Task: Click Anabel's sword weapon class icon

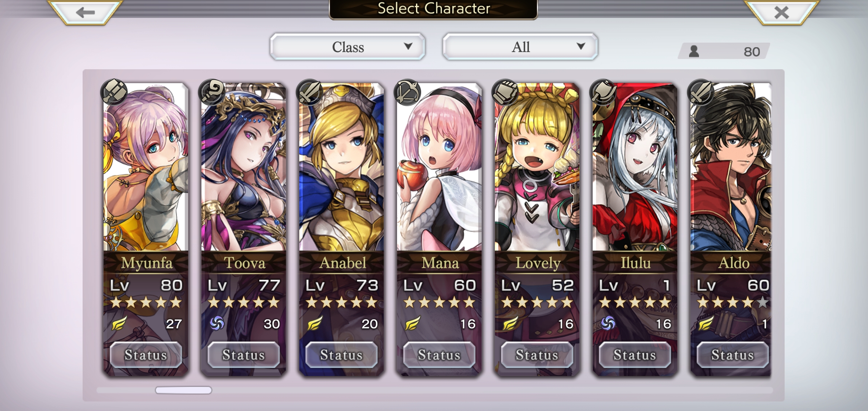Action: point(310,92)
